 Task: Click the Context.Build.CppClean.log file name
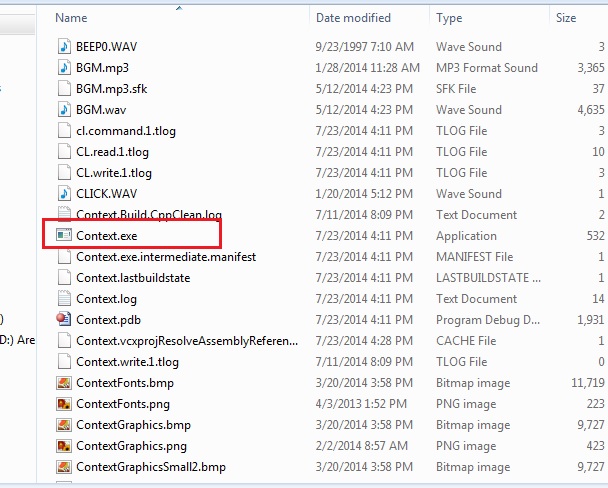click(x=149, y=215)
